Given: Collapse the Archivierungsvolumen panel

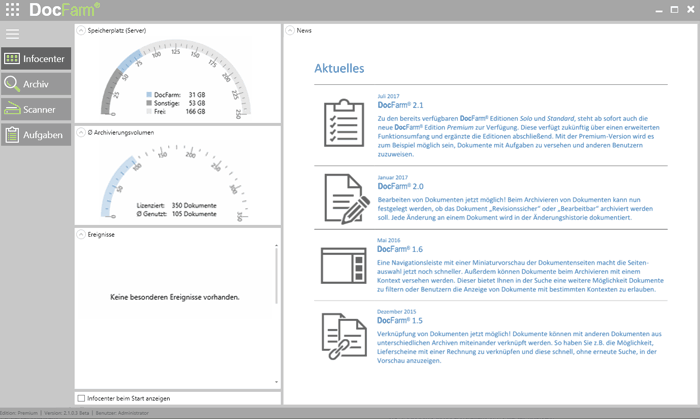Looking at the screenshot, I should pos(81,132).
